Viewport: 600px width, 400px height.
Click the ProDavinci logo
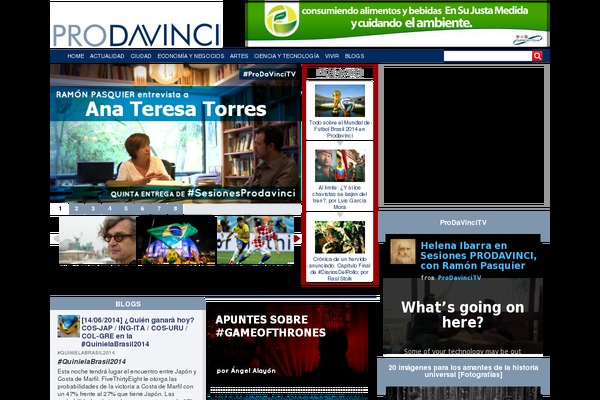(136, 35)
